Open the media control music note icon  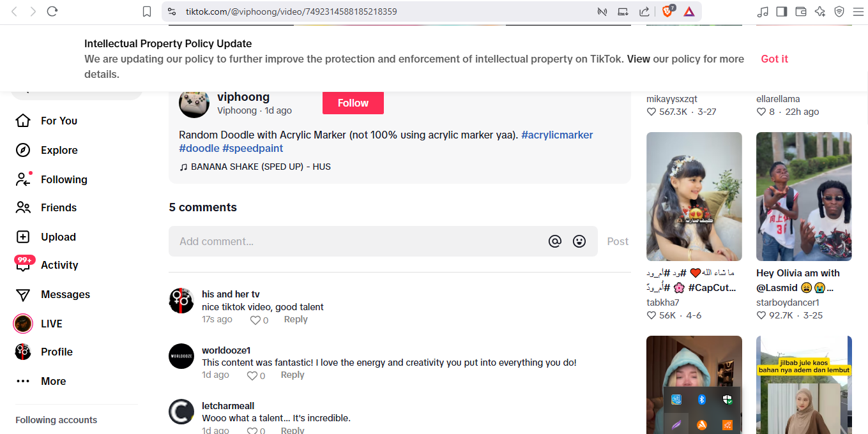(x=763, y=11)
